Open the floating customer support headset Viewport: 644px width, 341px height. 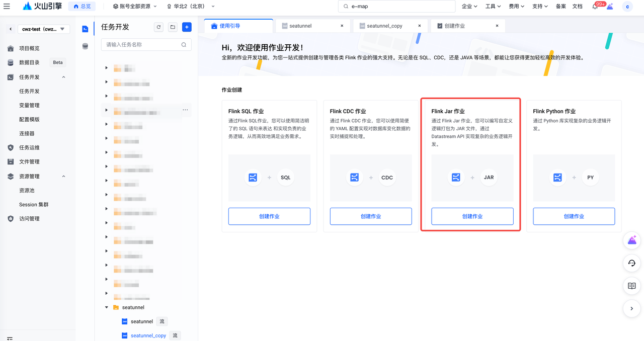[632, 263]
